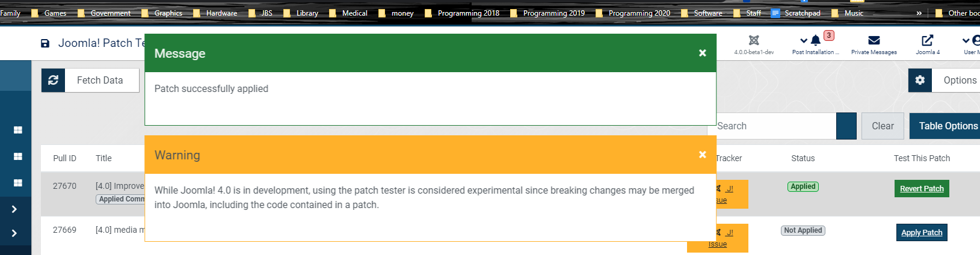
Task: Show more bookmarks via double chevron
Action: pos(919,13)
